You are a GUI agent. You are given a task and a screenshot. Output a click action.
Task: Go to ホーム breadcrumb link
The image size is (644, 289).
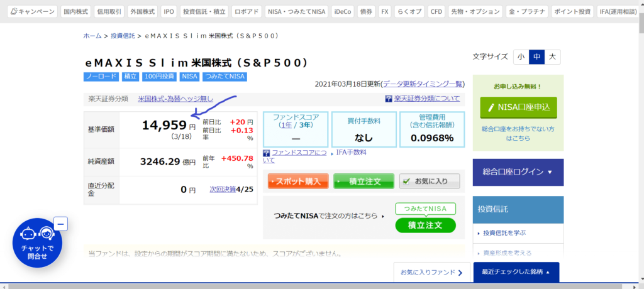pos(92,36)
